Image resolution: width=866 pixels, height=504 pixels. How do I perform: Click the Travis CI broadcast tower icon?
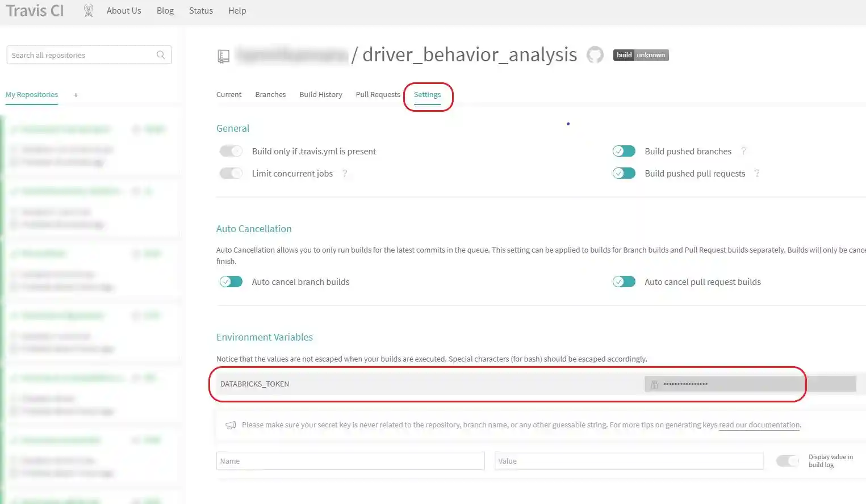coord(89,11)
